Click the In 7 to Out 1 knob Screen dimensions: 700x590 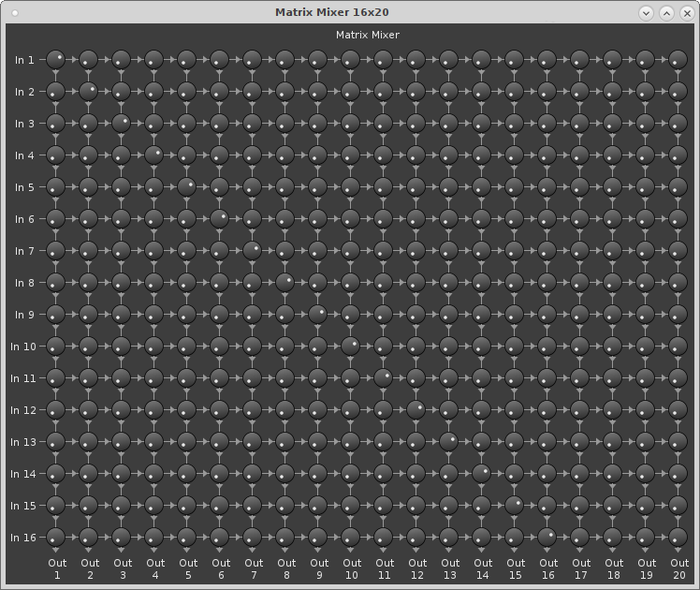tap(56, 251)
